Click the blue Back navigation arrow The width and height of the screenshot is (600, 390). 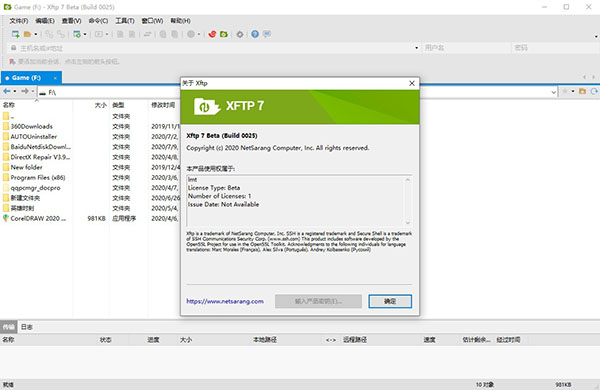point(7,91)
